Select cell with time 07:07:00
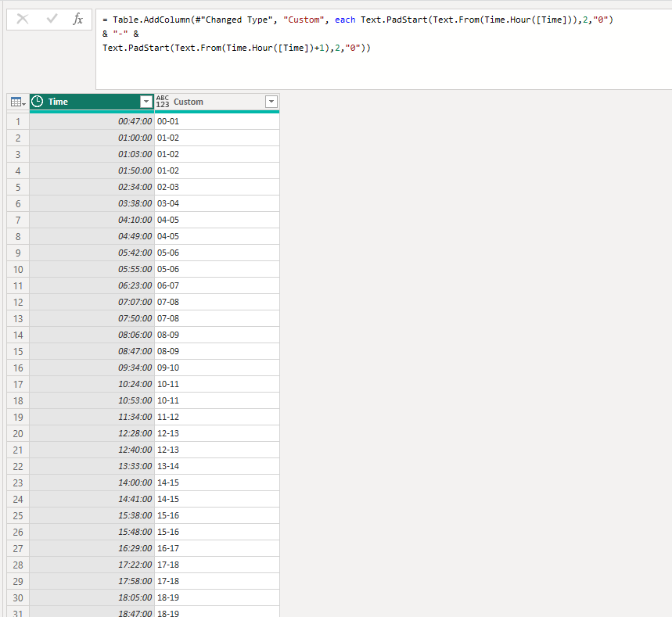This screenshot has width=672, height=617. [x=92, y=302]
